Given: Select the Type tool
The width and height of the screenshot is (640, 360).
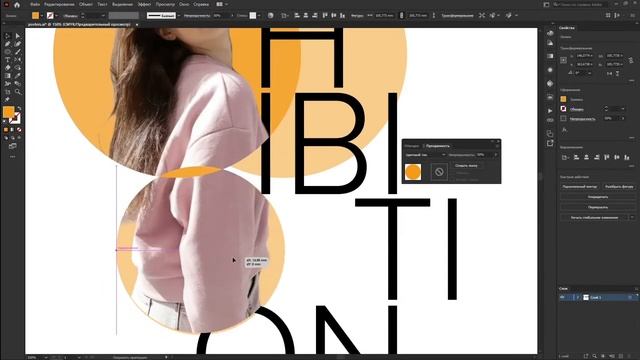Looking at the screenshot, I should click(x=7, y=60).
